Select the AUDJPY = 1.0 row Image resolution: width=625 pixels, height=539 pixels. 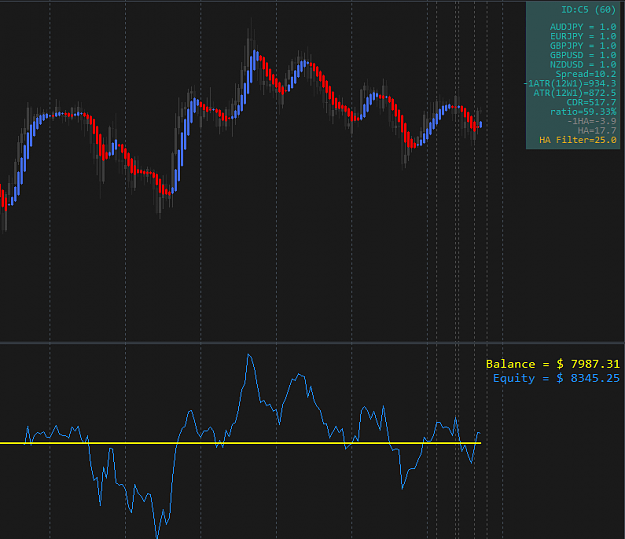point(583,27)
